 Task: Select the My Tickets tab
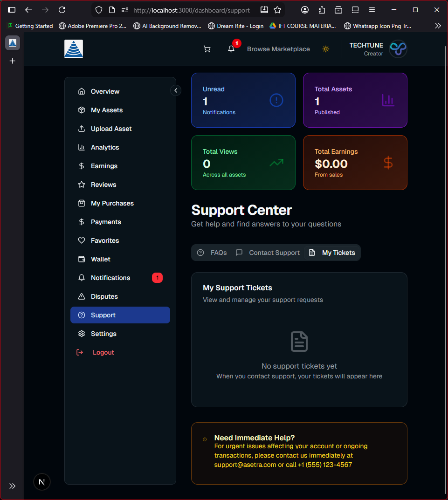(x=332, y=253)
